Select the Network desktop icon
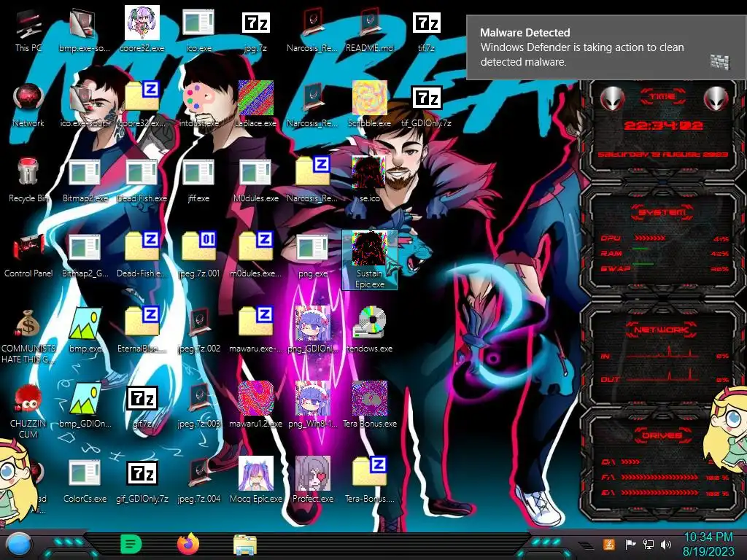This screenshot has width=747, height=560. click(x=28, y=104)
